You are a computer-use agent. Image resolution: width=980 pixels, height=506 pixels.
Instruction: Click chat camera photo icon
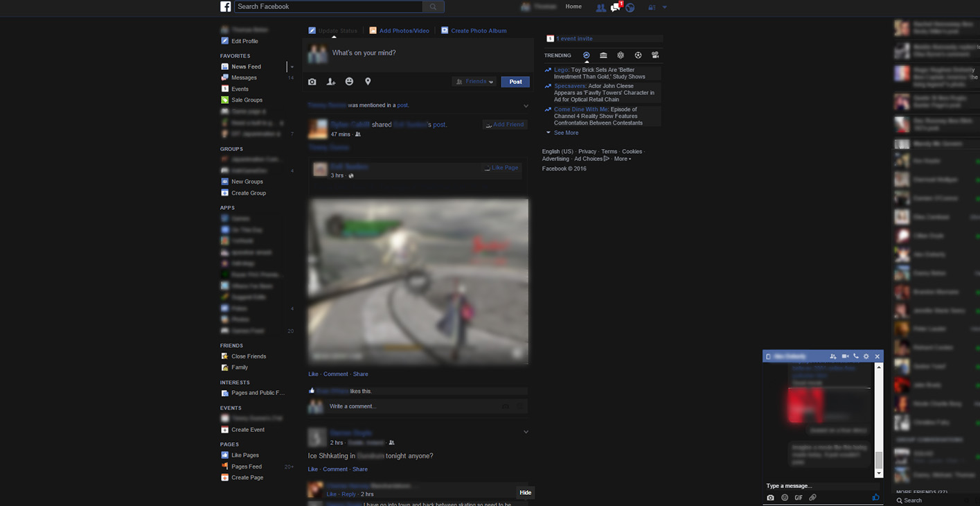coord(770,498)
